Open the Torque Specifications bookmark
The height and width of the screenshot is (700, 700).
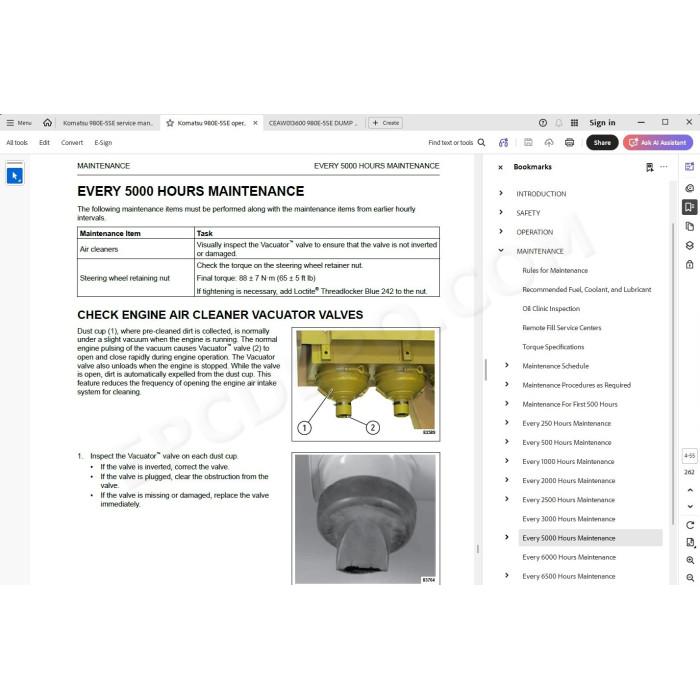(x=553, y=347)
